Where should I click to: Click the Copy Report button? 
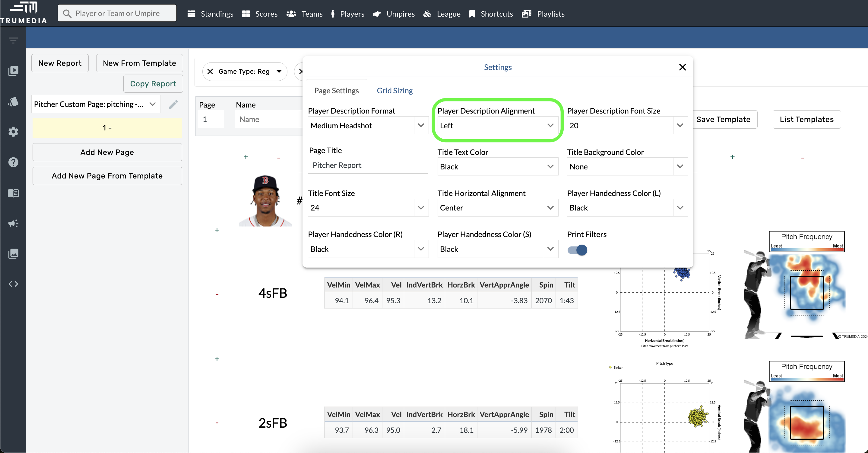(153, 83)
